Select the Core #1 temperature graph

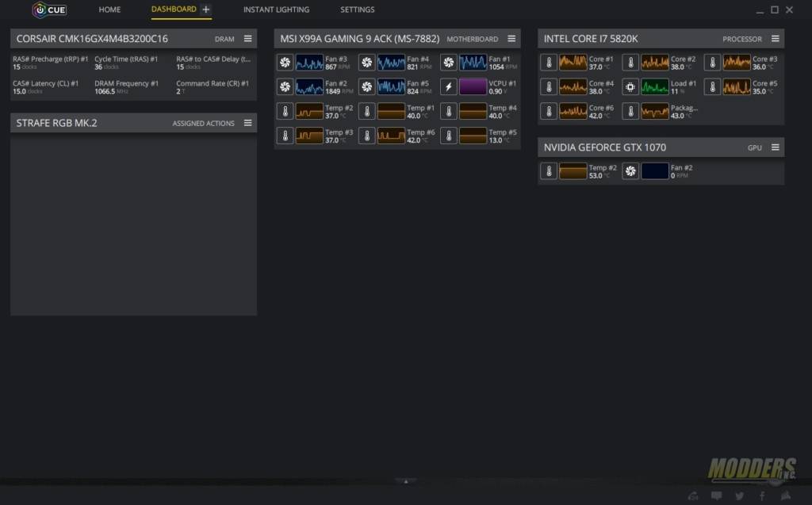(573, 63)
